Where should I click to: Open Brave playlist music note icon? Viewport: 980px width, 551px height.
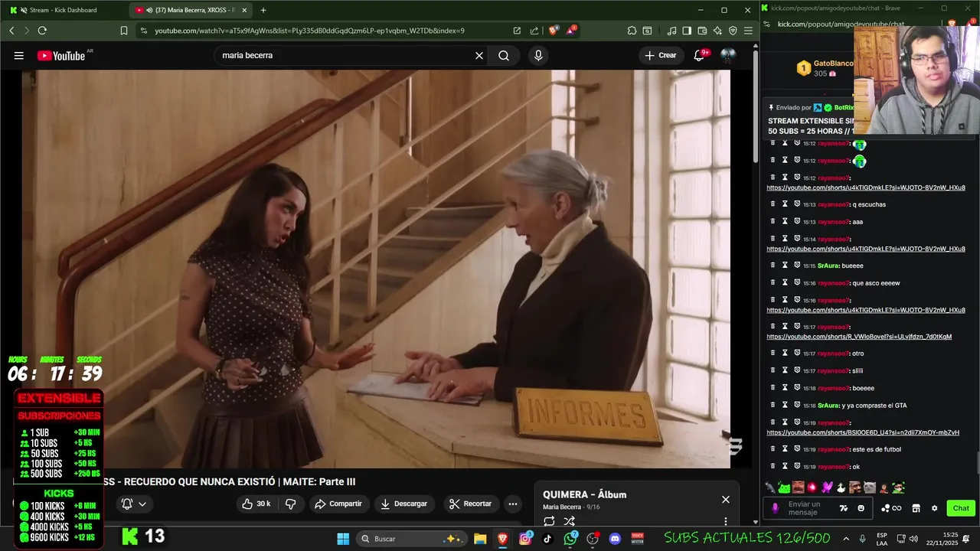point(671,31)
